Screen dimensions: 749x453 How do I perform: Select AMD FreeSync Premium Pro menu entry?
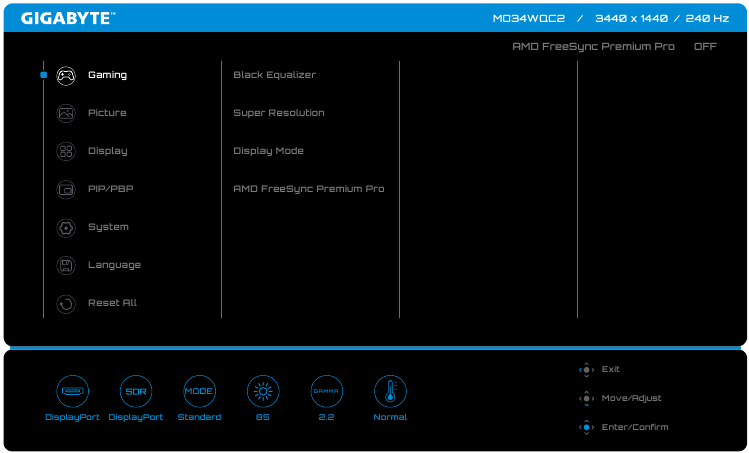click(308, 189)
